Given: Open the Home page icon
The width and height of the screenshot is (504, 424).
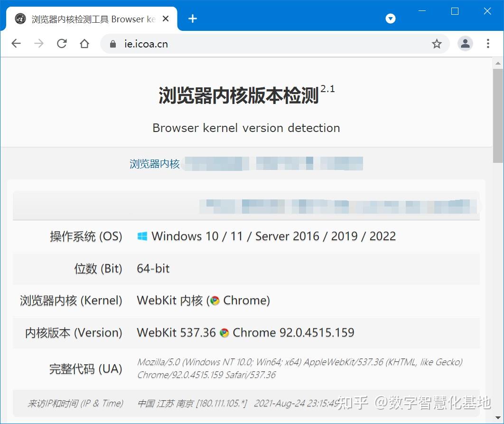Looking at the screenshot, I should 84,43.
